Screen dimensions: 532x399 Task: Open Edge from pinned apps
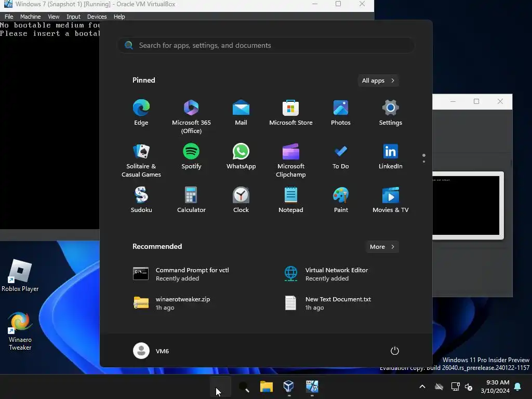pos(141,113)
